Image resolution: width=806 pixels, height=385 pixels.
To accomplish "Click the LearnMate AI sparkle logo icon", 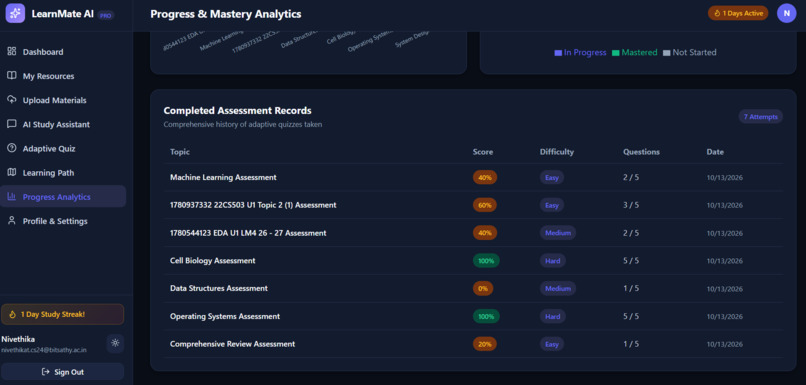I will click(x=15, y=13).
